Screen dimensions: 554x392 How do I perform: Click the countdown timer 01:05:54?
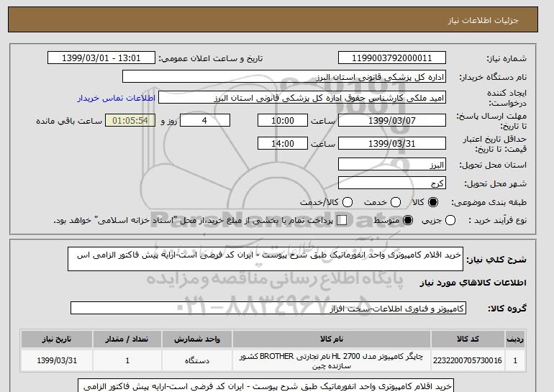[x=130, y=120]
